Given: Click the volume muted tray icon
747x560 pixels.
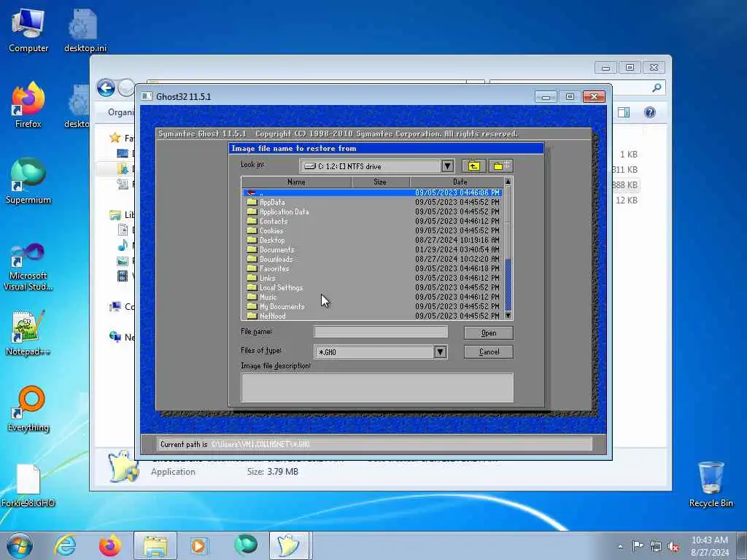Looking at the screenshot, I should point(673,547).
